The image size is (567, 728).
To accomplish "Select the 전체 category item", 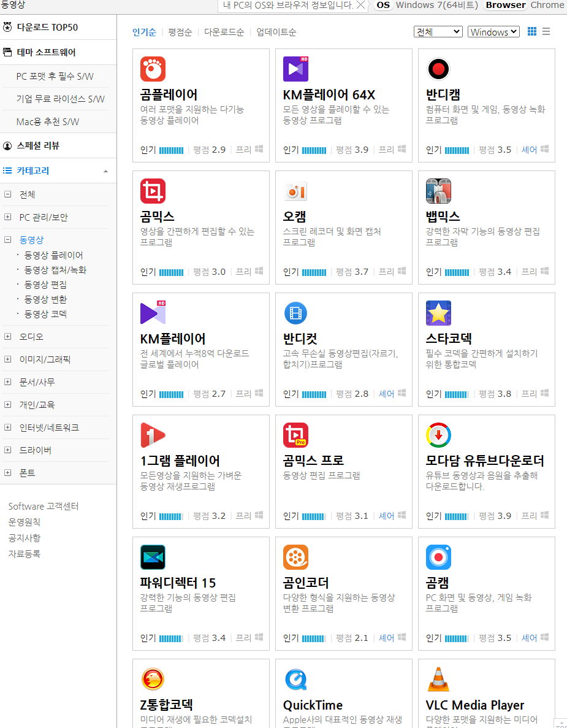I will (x=27, y=194).
